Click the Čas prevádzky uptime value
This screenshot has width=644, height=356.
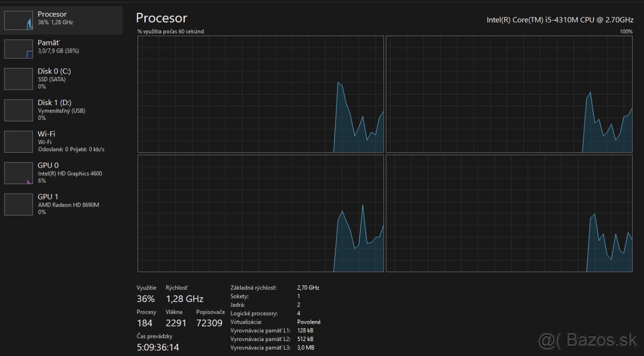tap(158, 347)
